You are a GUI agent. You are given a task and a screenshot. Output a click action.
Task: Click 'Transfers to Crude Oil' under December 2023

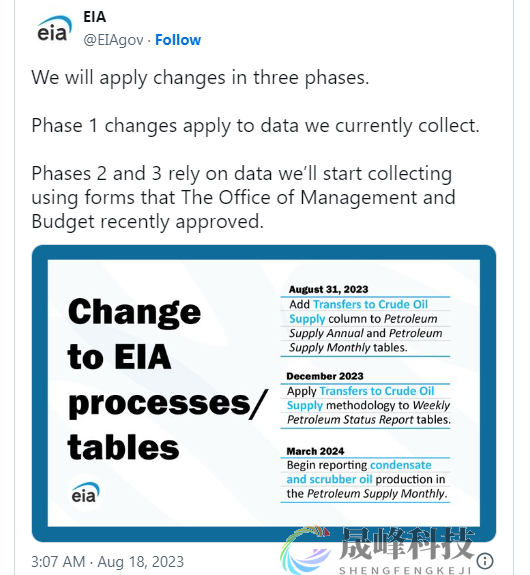(x=377, y=391)
